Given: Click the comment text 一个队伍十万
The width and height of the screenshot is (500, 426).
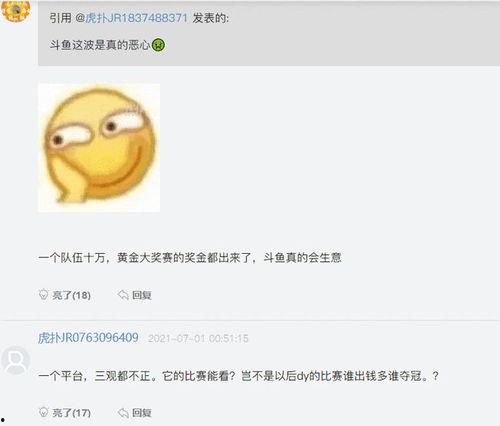Looking at the screenshot, I should click(72, 258).
